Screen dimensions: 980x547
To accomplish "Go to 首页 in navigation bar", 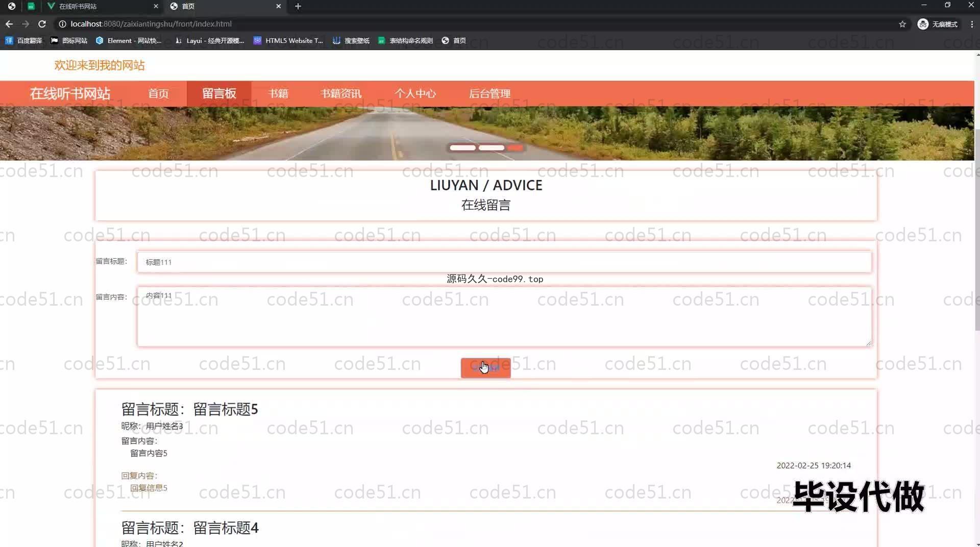I will coord(158,93).
